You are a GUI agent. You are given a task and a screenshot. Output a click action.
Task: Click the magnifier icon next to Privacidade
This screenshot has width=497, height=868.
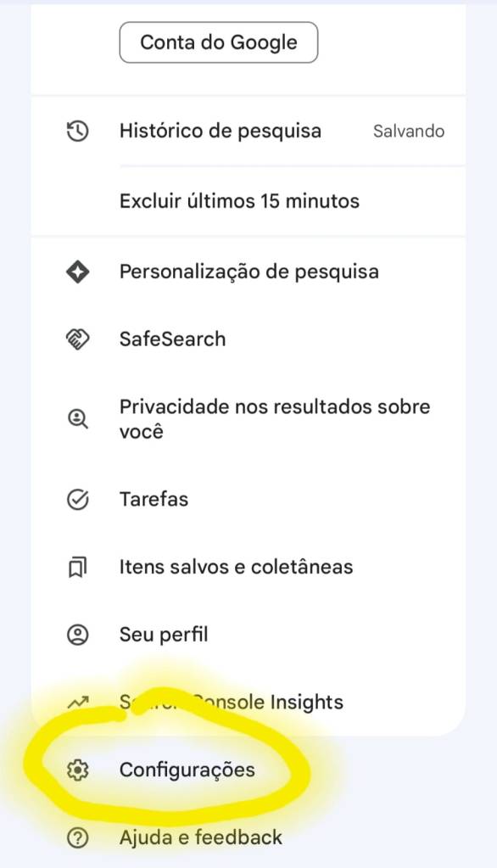pos(77,417)
